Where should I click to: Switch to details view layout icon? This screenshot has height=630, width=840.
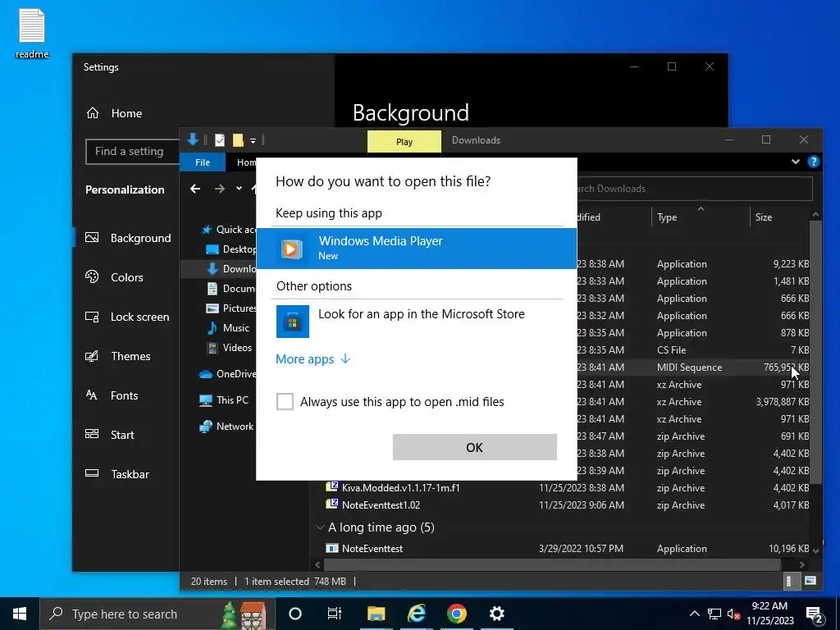pos(788,581)
